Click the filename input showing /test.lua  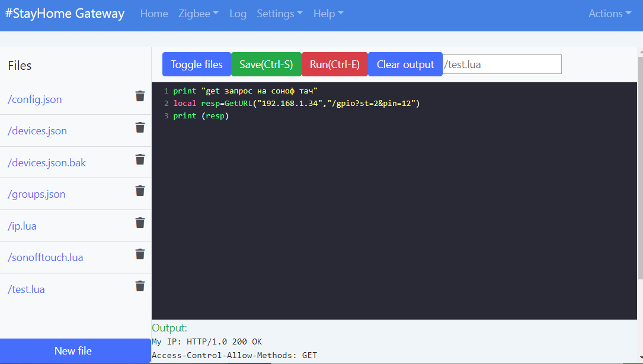(502, 65)
